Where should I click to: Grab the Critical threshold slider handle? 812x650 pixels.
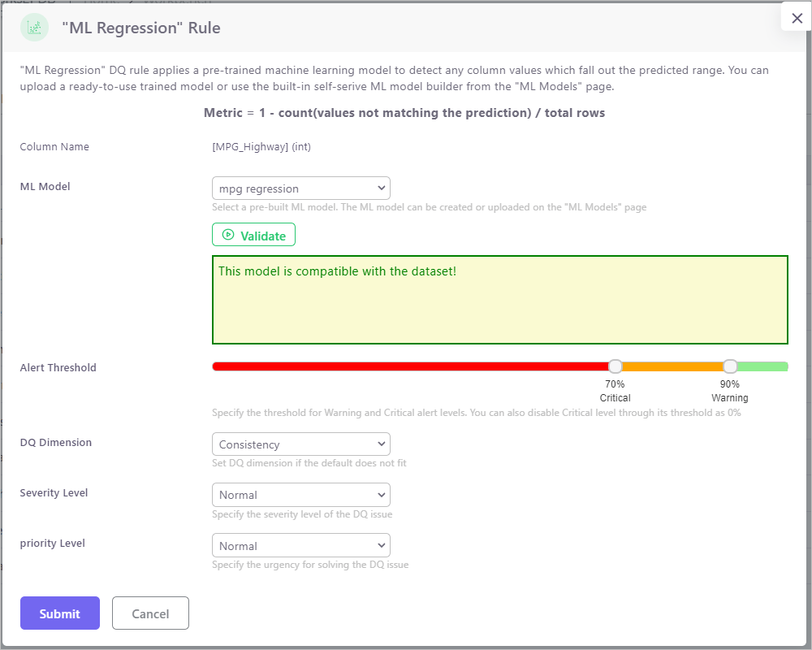click(x=615, y=366)
